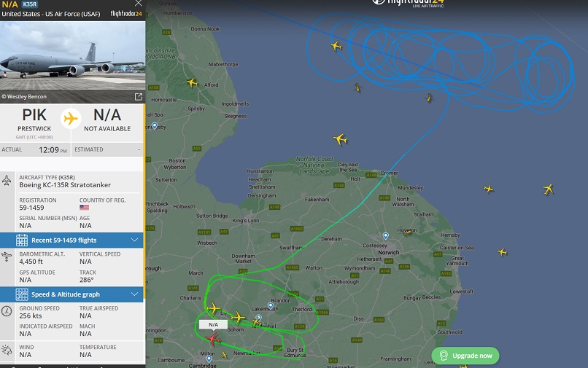Click the calendar icon beside Recent 59-1459 flights
Image resolution: width=588 pixels, height=368 pixels.
click(x=22, y=240)
